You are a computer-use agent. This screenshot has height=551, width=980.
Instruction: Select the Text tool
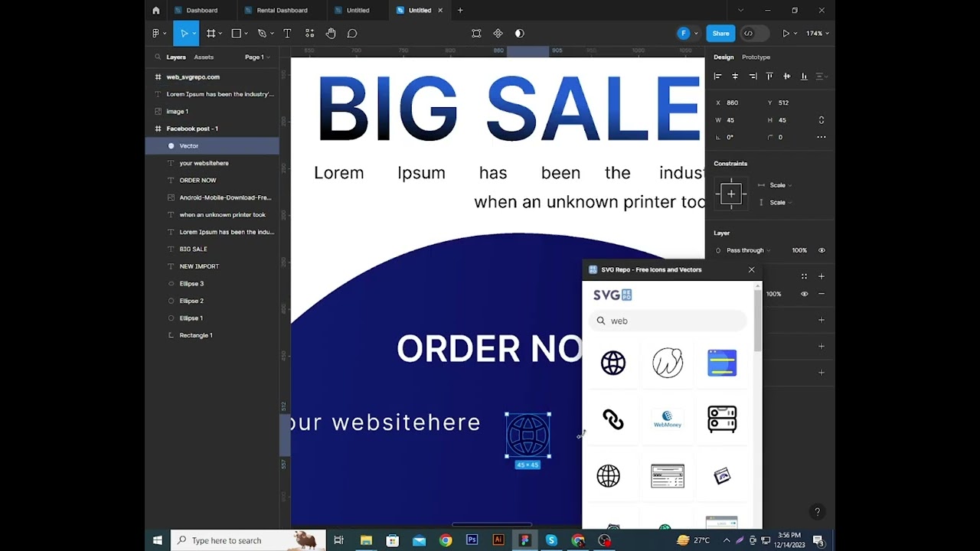[x=287, y=34]
